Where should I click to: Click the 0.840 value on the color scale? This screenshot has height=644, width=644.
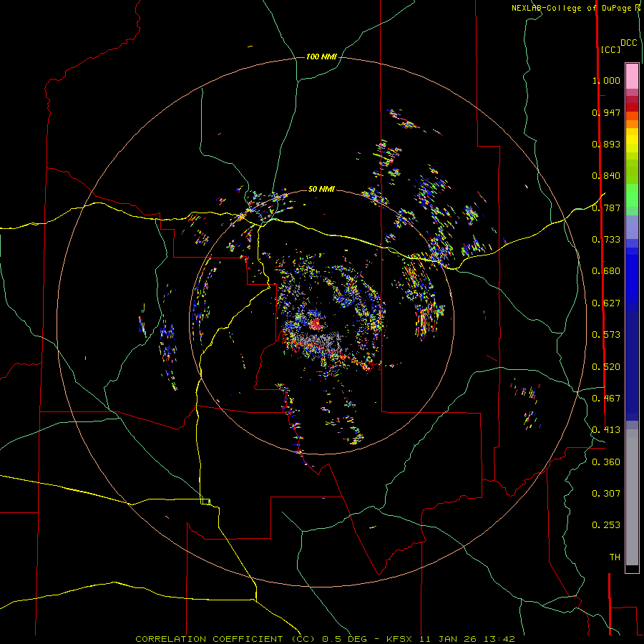tap(606, 176)
